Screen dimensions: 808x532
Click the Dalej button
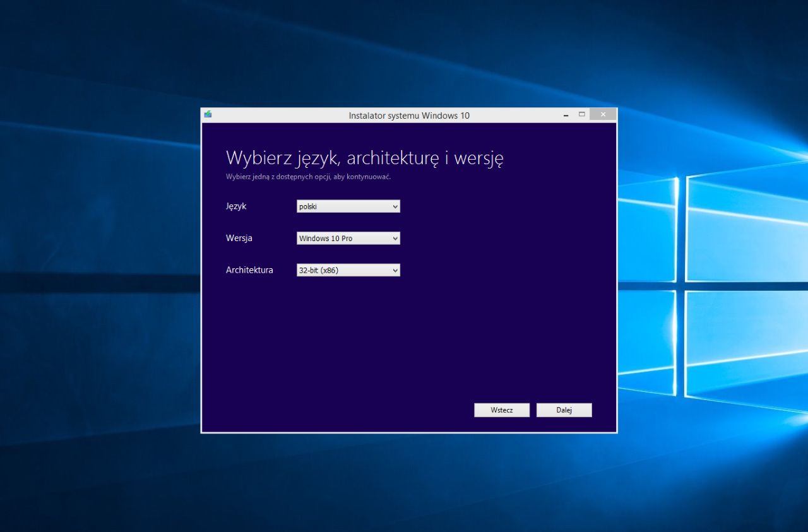[564, 410]
